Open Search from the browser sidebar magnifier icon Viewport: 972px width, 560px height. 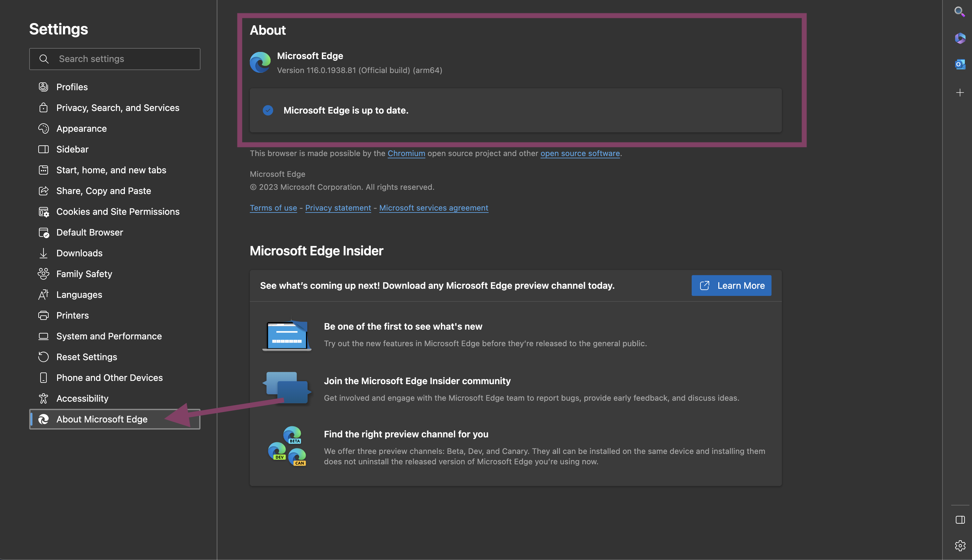pos(960,12)
